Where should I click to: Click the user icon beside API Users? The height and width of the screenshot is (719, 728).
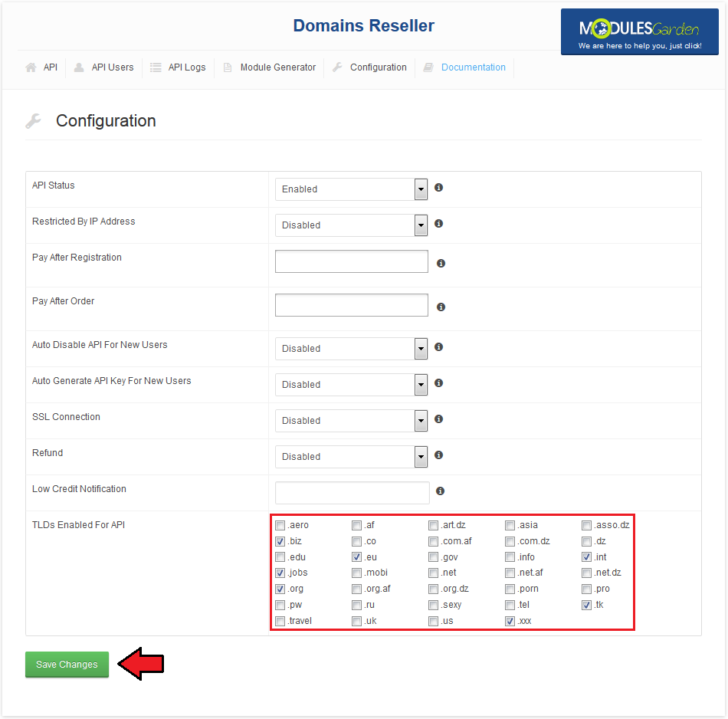(x=80, y=67)
